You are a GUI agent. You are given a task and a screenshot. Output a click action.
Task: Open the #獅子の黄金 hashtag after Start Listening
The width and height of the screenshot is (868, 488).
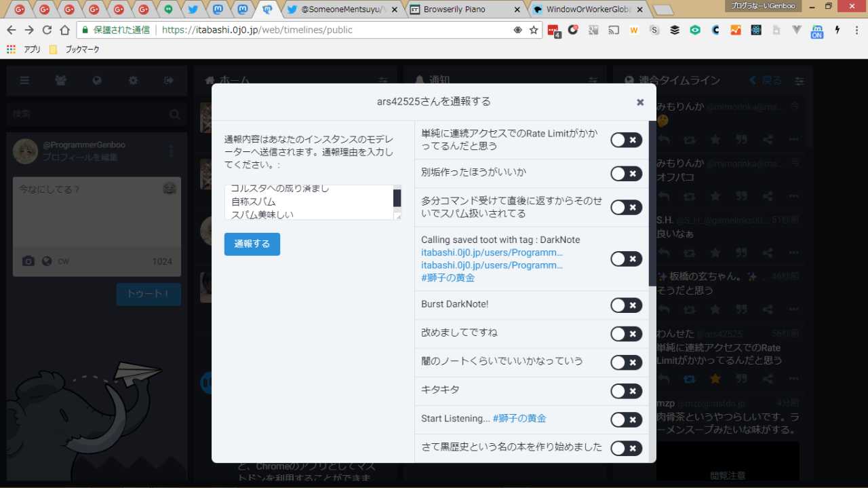[x=519, y=419]
